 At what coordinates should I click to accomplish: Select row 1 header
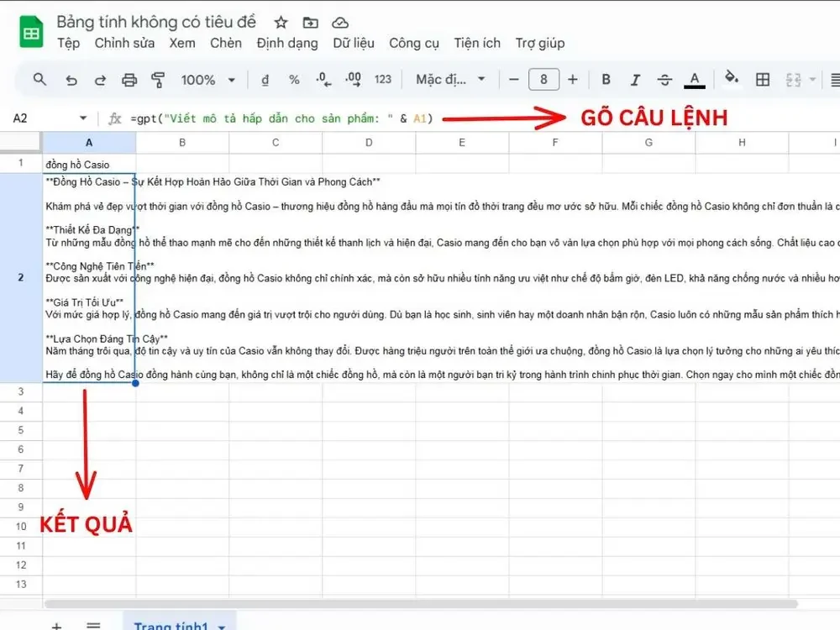[21, 163]
